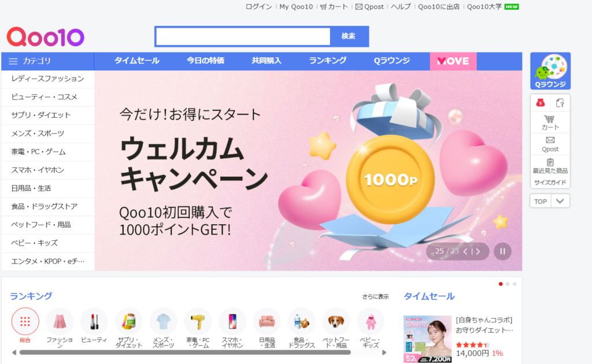The height and width of the screenshot is (364, 592).
Task: Select the ペットフード・用品 dog icon
Action: 336,321
